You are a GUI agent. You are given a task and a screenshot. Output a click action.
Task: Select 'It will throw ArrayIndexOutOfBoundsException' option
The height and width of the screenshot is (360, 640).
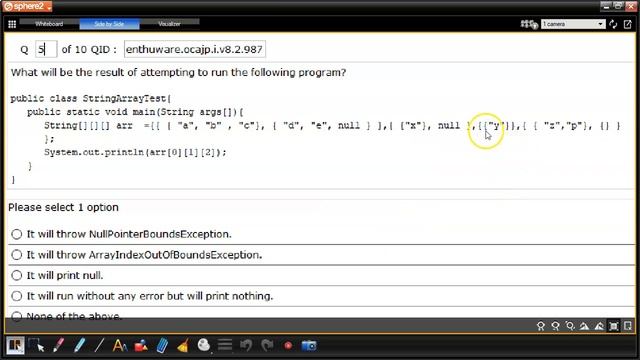click(x=16, y=255)
